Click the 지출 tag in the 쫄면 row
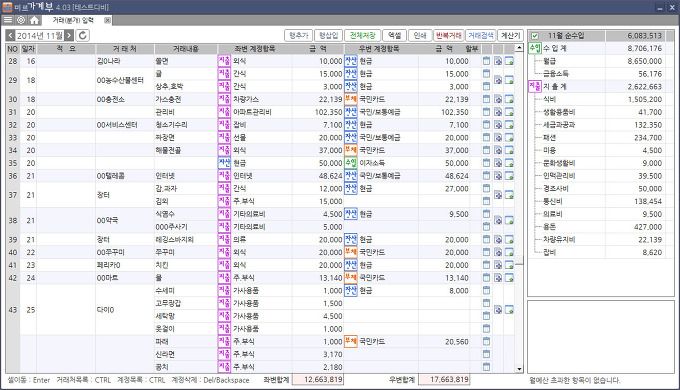 click(224, 61)
